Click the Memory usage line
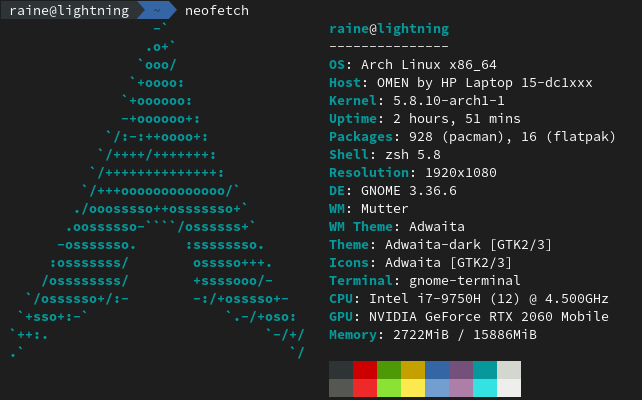Viewport: 642px width, 400px height. pyautogui.click(x=433, y=335)
